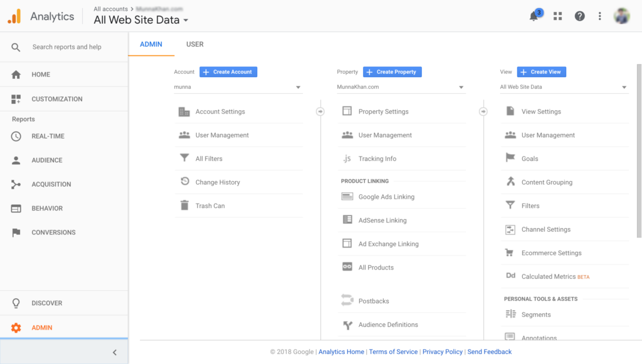The image size is (642, 364).
Task: Click the Ecommerce Settings cart icon
Action: coord(510,253)
